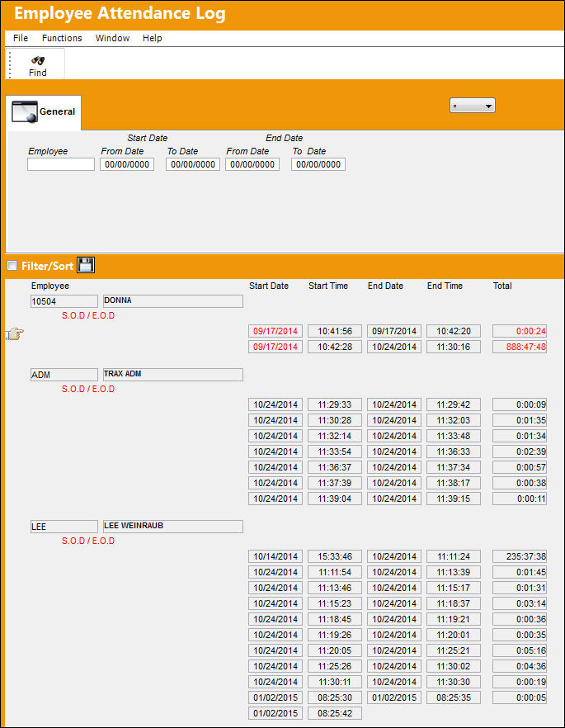
Task: Click the red total 888:47:48
Action: (520, 347)
